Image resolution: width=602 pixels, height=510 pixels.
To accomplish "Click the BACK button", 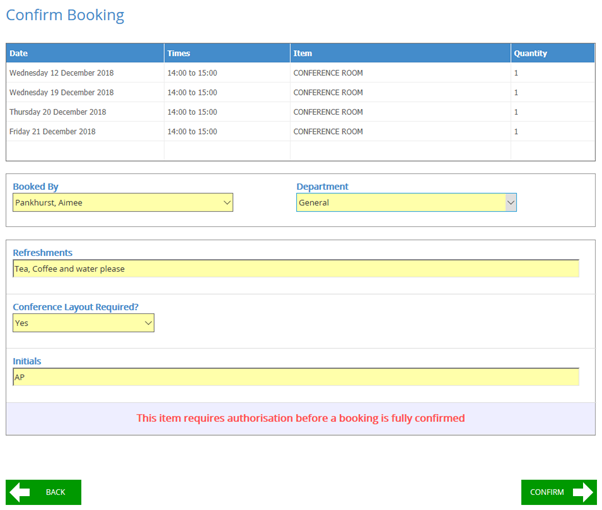I will click(x=43, y=492).
